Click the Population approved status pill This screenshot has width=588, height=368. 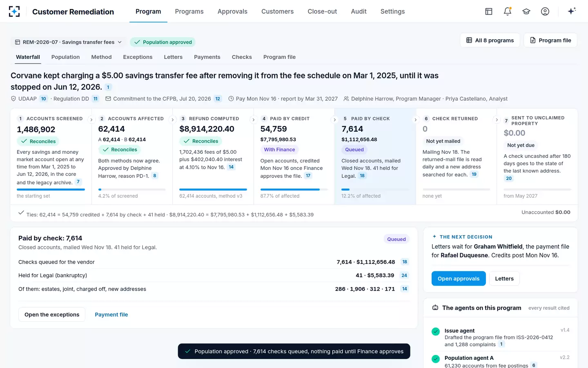[x=163, y=42]
